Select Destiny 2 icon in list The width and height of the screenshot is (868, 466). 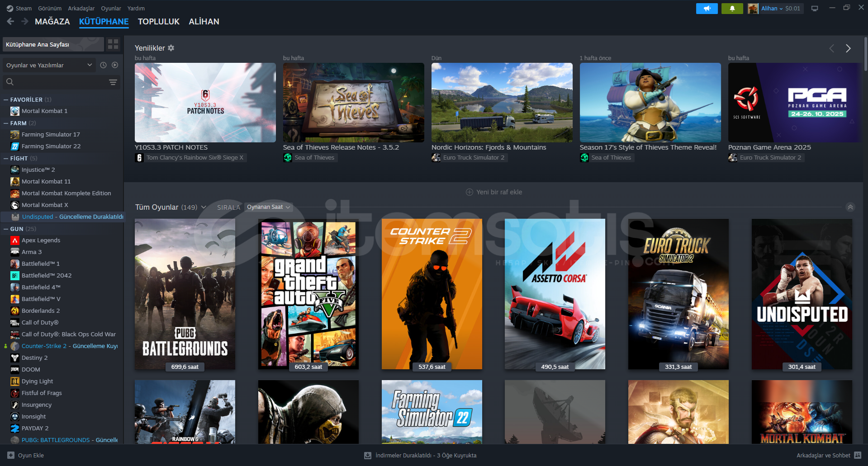click(15, 358)
